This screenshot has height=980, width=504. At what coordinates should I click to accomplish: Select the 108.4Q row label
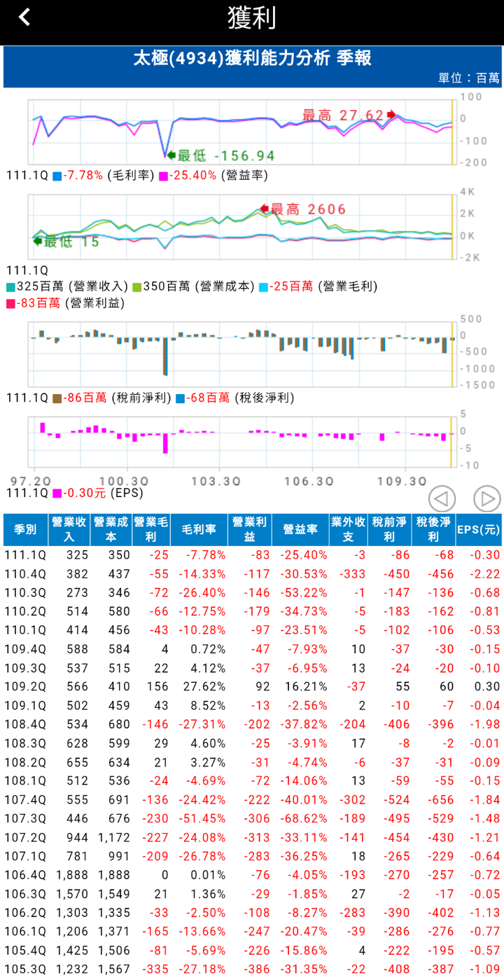click(25, 724)
